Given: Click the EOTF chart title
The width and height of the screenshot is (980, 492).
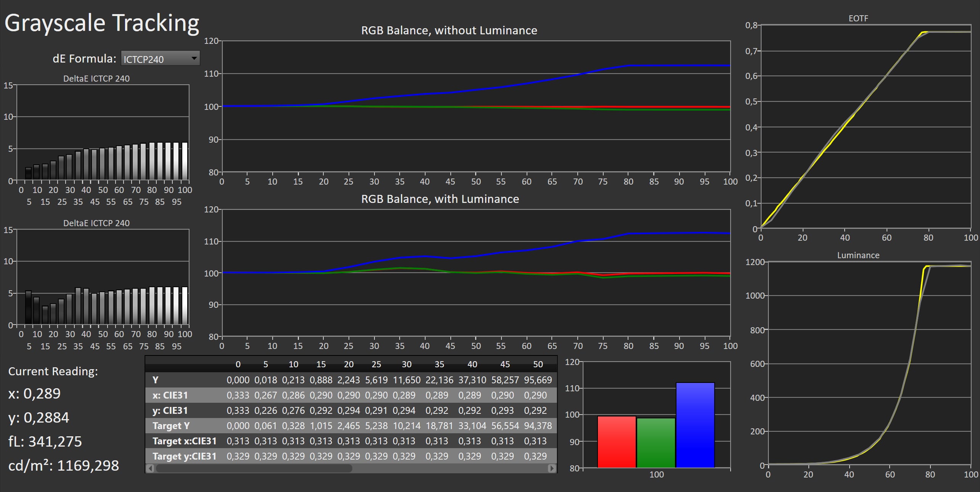Looking at the screenshot, I should (x=858, y=18).
